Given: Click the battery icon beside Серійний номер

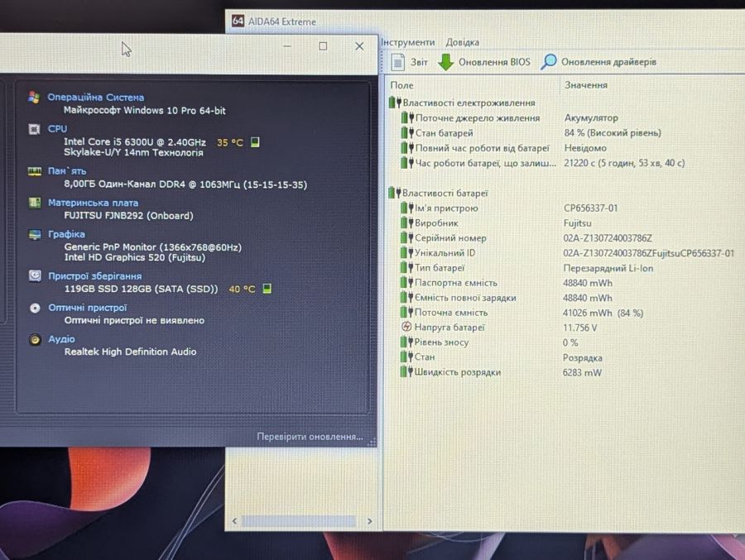Looking at the screenshot, I should 406,238.
